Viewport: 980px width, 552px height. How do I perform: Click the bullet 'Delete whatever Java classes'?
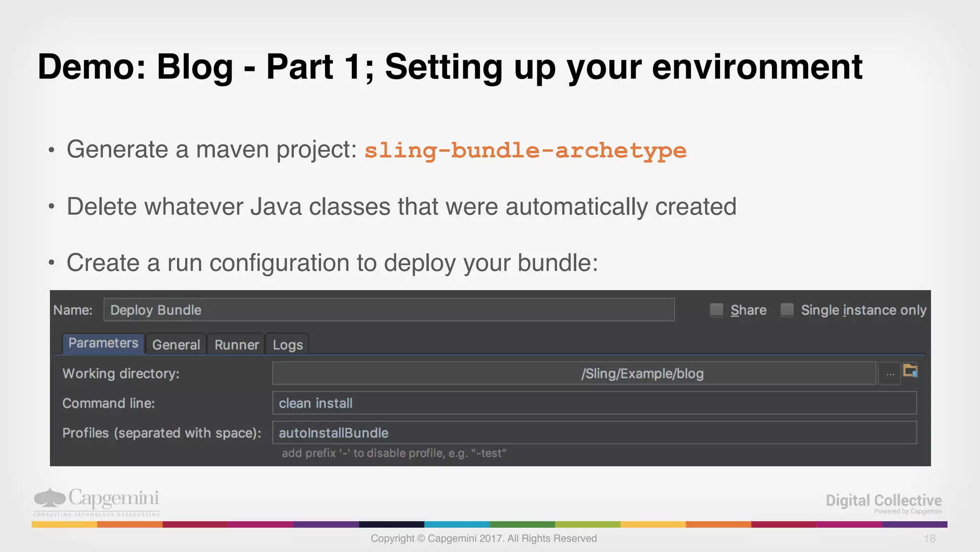point(401,207)
